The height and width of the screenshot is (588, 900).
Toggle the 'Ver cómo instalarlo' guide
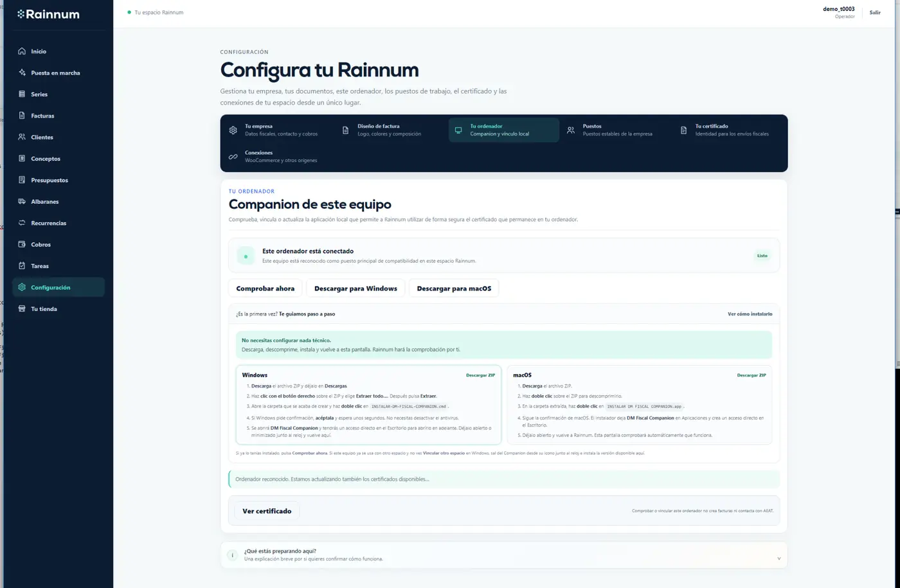[750, 314]
